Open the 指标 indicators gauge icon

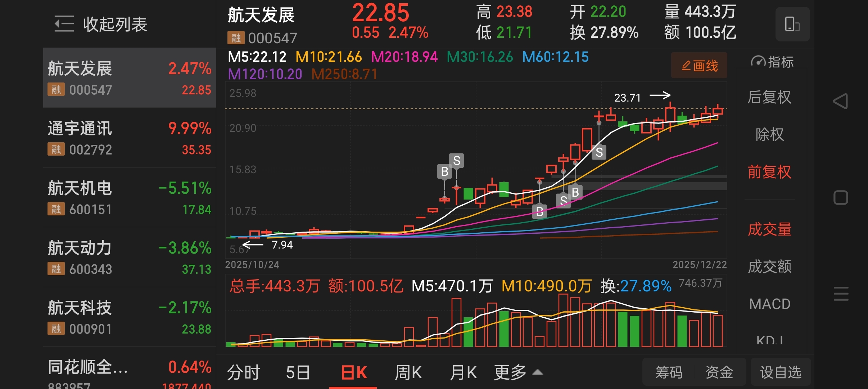pos(758,62)
